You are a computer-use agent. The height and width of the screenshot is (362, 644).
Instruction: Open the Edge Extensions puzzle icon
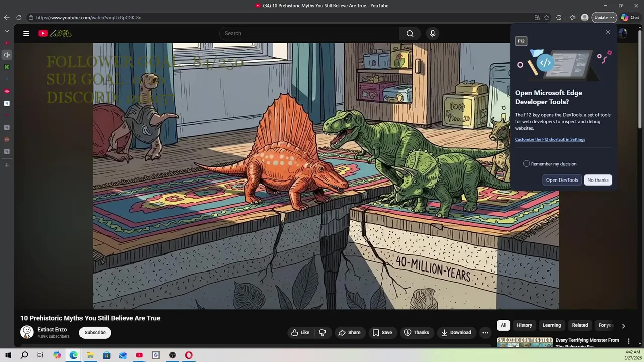(x=559, y=18)
